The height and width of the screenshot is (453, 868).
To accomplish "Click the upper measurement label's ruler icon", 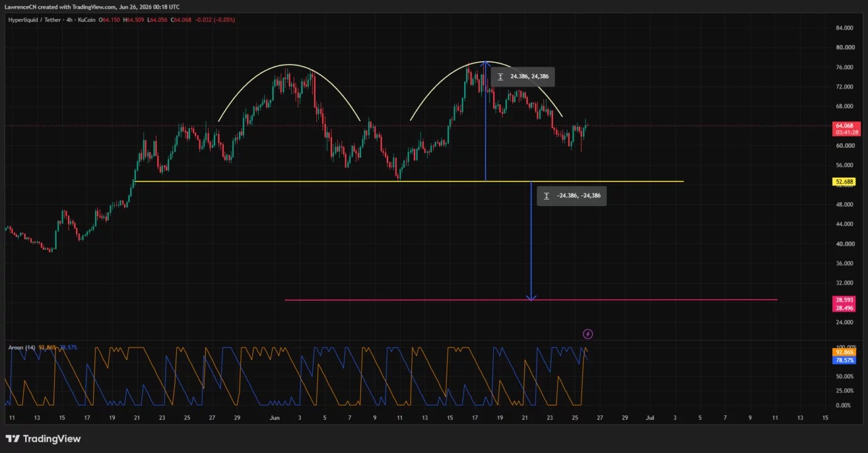I will (x=500, y=77).
